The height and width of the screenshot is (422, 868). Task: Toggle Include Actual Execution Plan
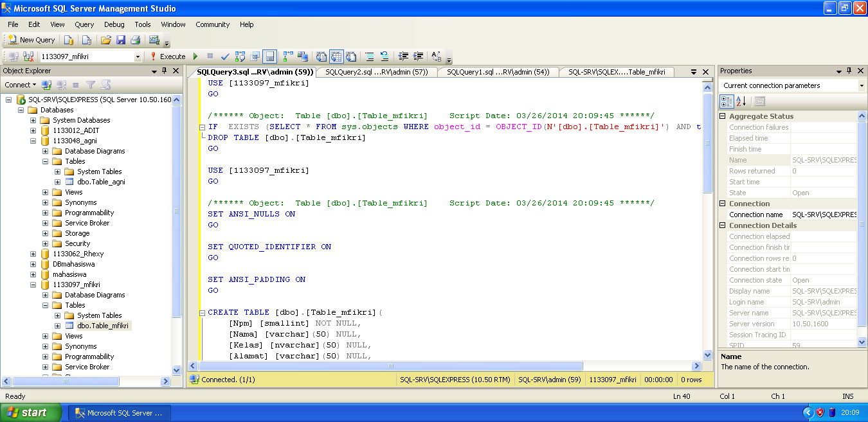(287, 57)
